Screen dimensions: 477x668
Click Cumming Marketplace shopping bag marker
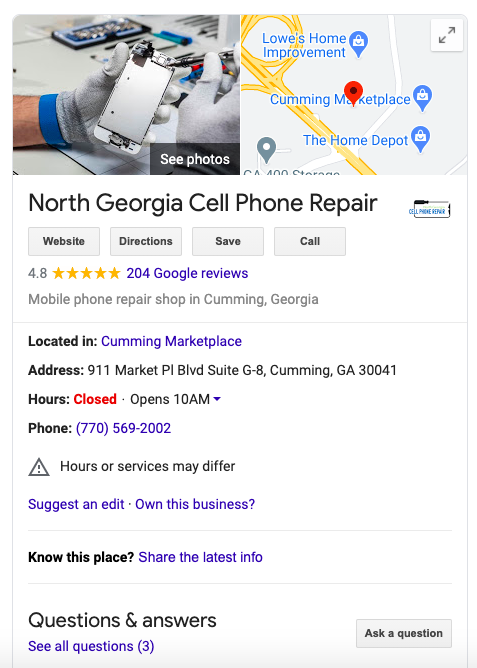coord(422,98)
